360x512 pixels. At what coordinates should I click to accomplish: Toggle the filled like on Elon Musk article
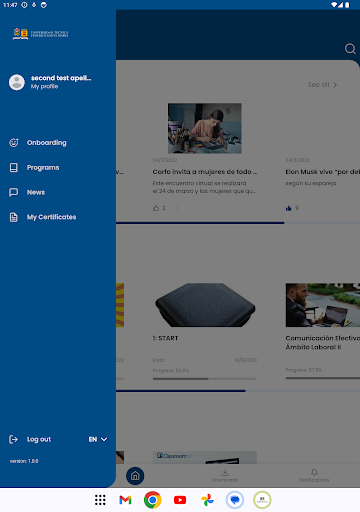pos(289,208)
